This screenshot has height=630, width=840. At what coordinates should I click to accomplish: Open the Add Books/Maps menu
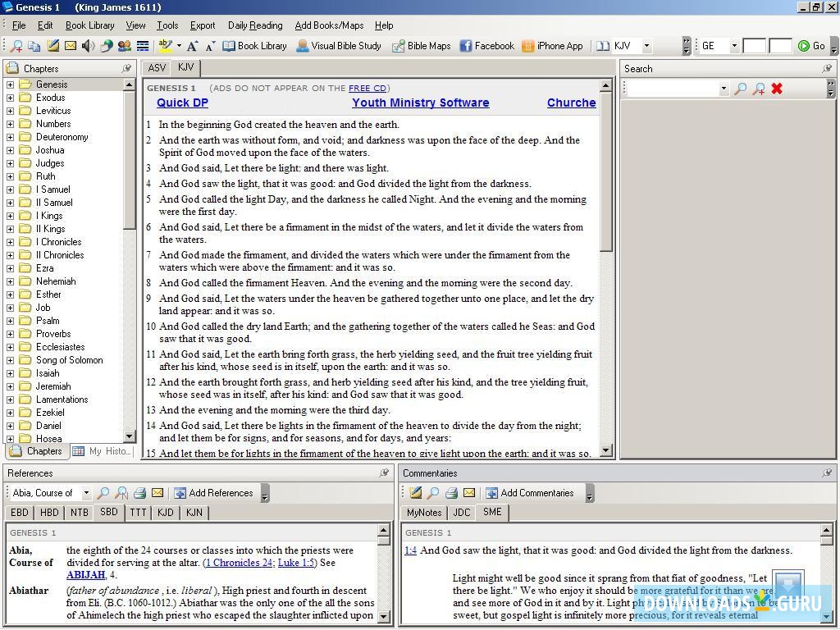(329, 25)
